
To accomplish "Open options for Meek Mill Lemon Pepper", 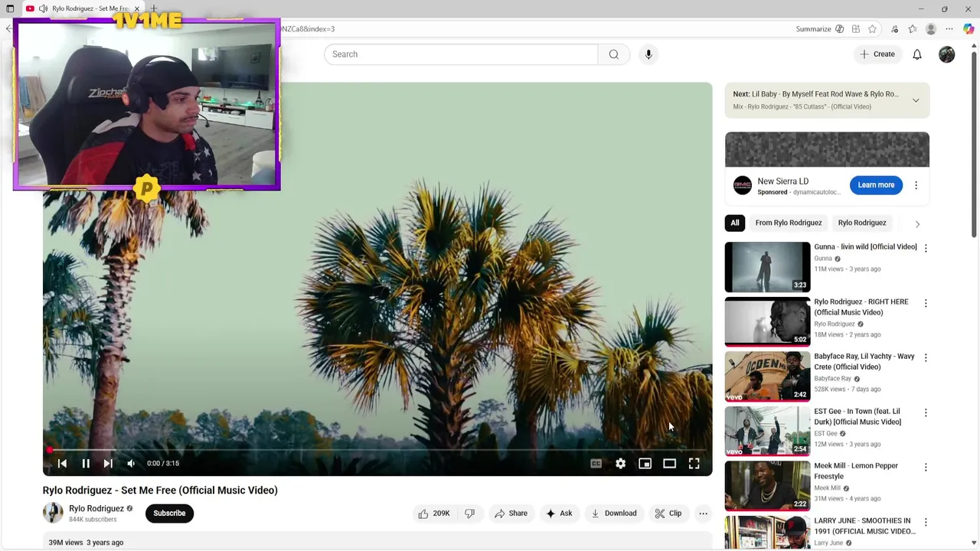I will [926, 467].
